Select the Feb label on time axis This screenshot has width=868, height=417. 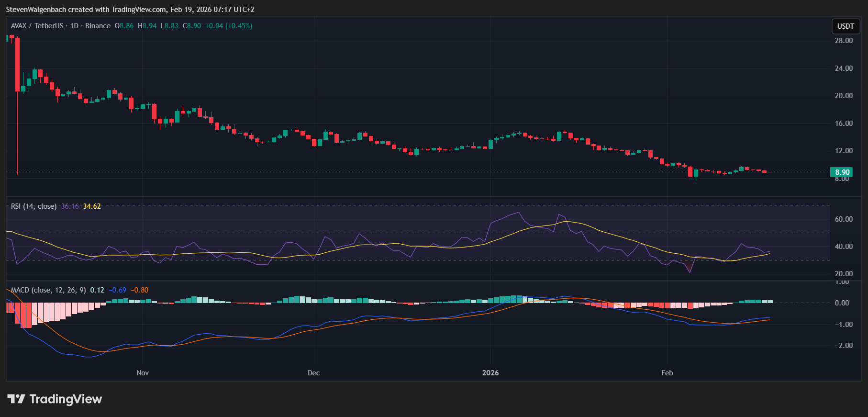pos(667,373)
